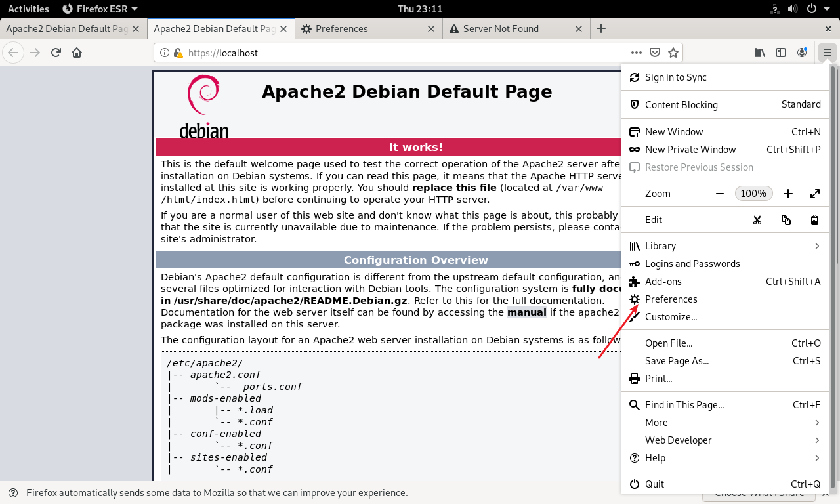Click the forward navigation arrow

pyautogui.click(x=35, y=52)
